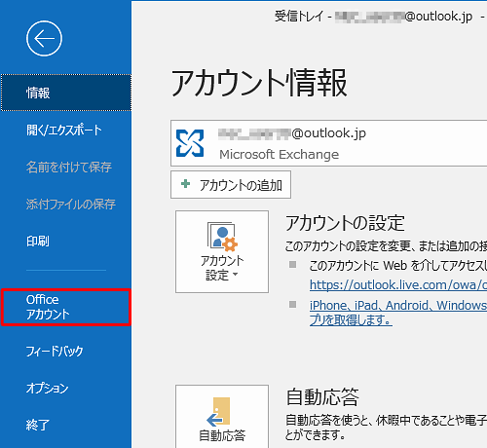The width and height of the screenshot is (487, 448).
Task: Open the outlook.live.com/owa link
Action: [398, 285]
